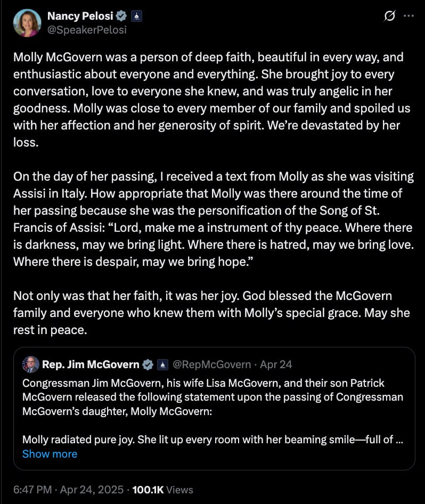
Task: Click the Capitol badge next to McGovern
Action: click(163, 365)
